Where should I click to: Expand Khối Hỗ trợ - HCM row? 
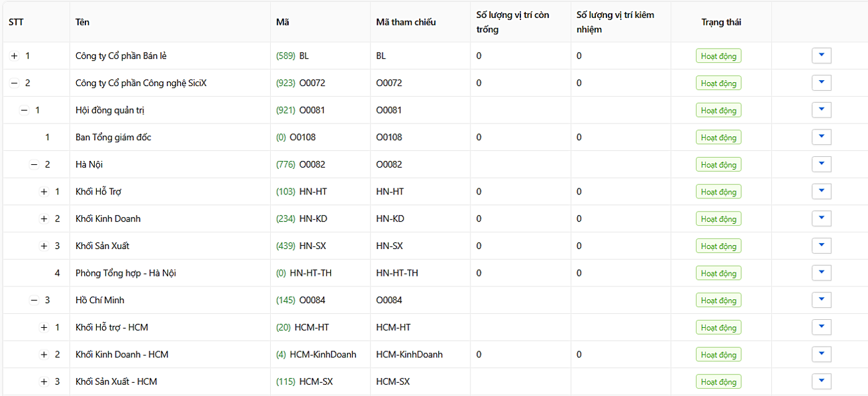[x=44, y=327]
